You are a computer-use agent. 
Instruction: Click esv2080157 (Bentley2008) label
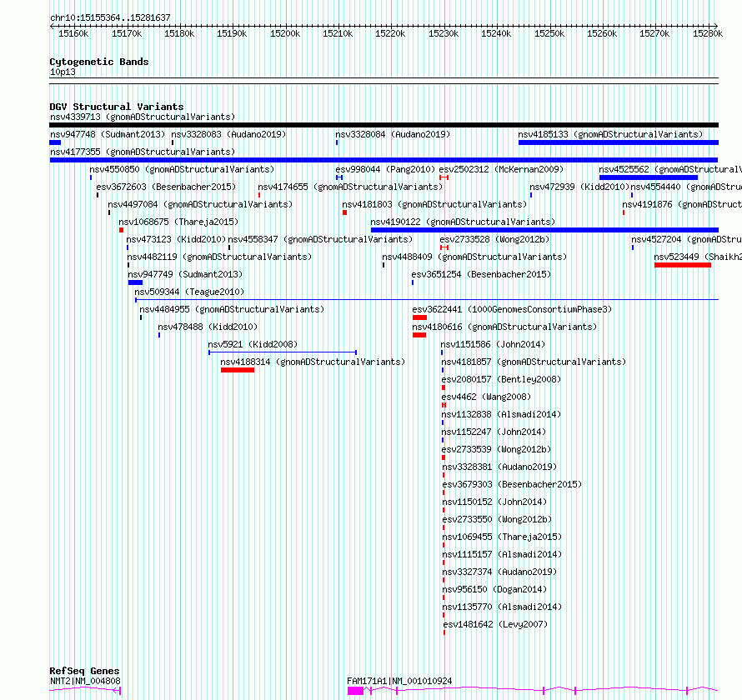pyautogui.click(x=501, y=379)
